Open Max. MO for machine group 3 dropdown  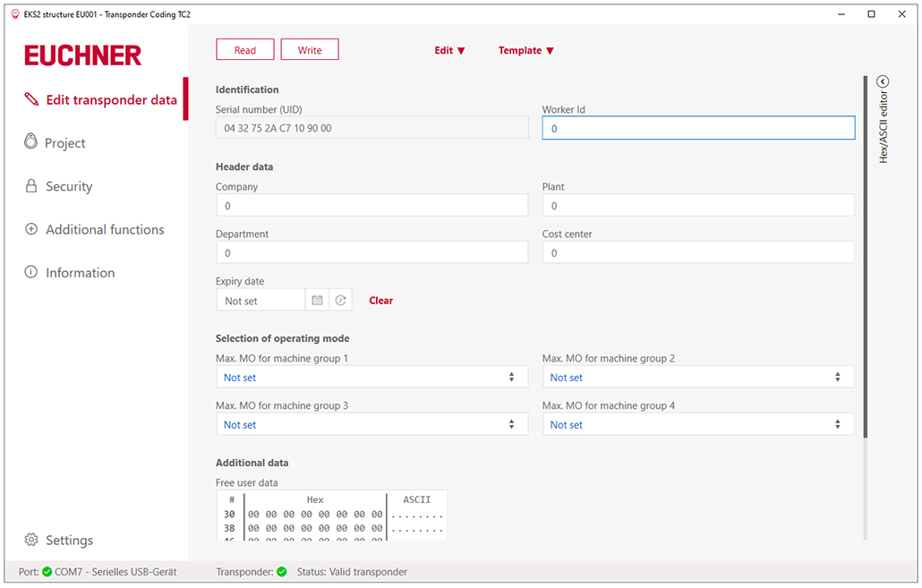click(371, 425)
